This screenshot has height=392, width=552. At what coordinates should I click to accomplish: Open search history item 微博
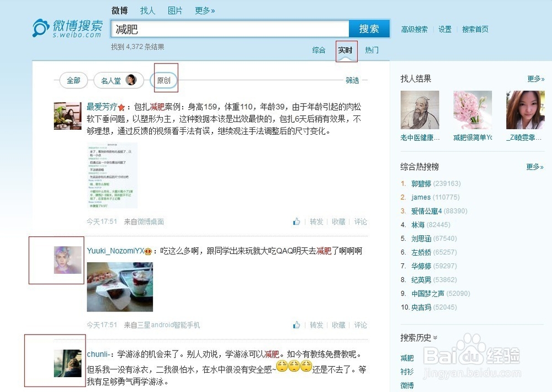(x=407, y=385)
